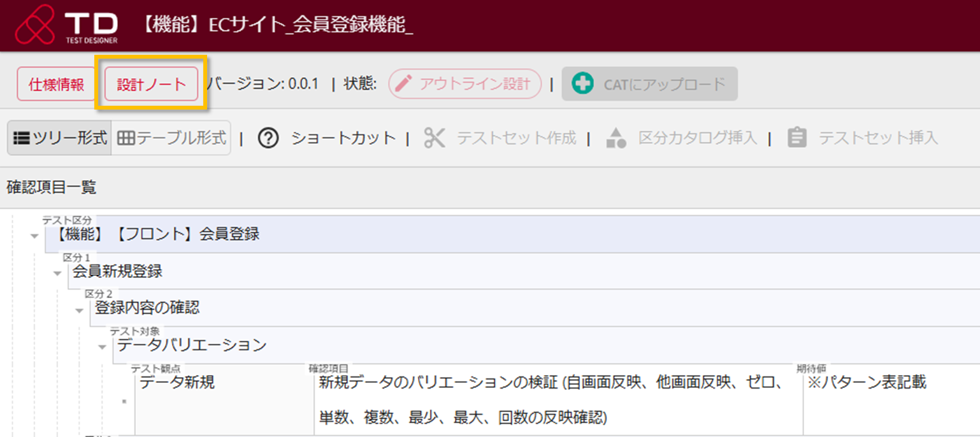Switch to ツリー形式 view
980x437 pixels.
pyautogui.click(x=60, y=138)
